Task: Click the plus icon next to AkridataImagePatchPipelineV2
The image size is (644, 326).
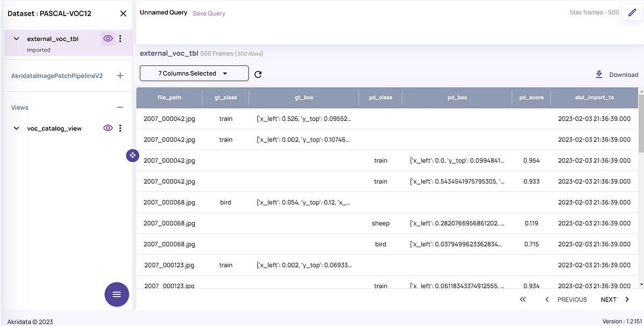Action: 120,75
